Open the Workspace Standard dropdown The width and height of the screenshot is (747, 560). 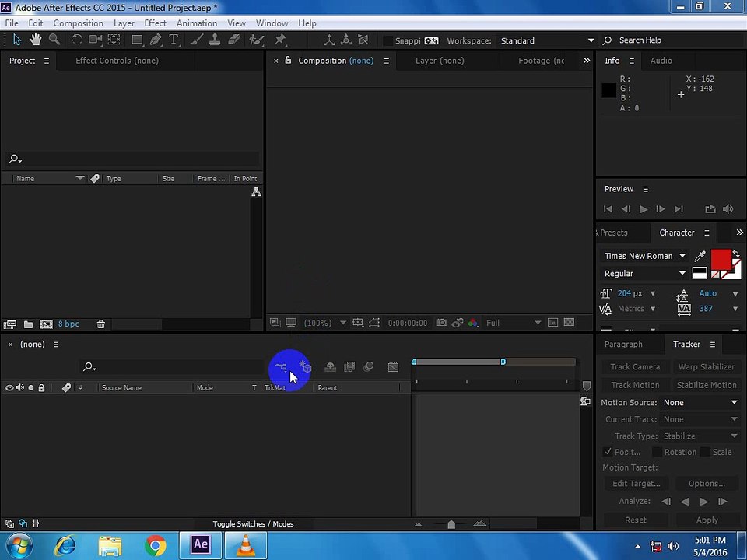(x=546, y=41)
